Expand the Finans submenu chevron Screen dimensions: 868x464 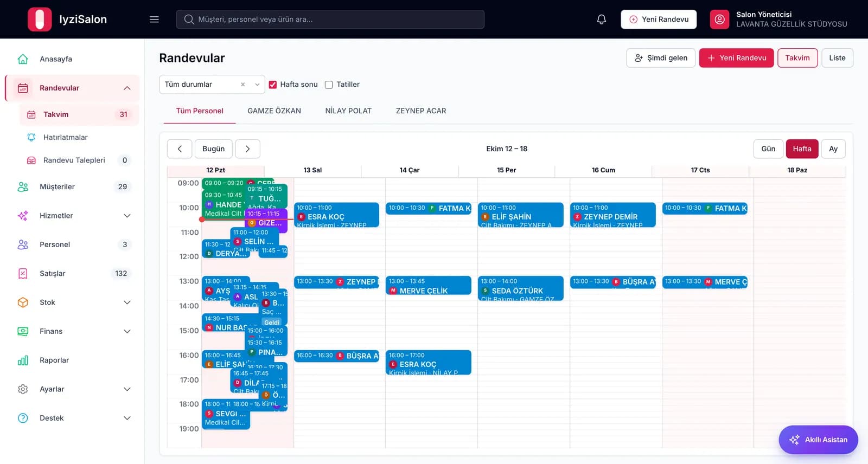click(x=127, y=331)
